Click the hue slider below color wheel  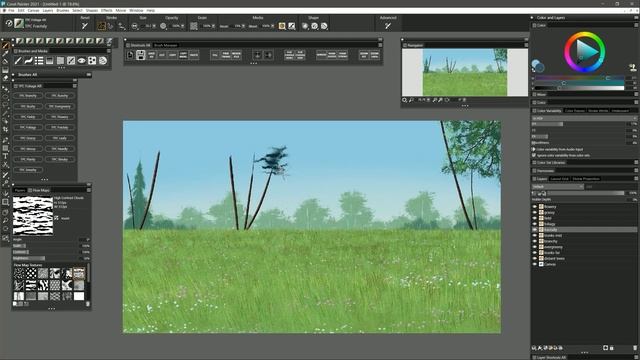pyautogui.click(x=580, y=78)
